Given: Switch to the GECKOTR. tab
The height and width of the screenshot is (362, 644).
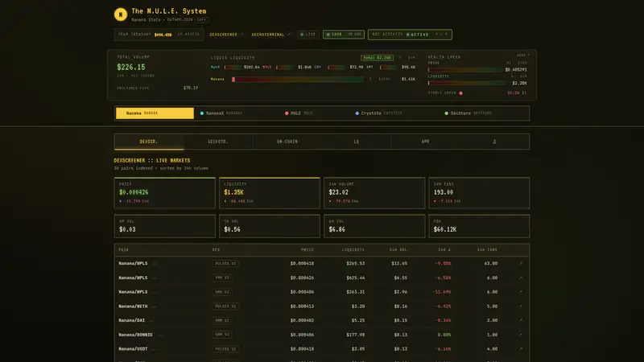Looking at the screenshot, I should (217, 142).
